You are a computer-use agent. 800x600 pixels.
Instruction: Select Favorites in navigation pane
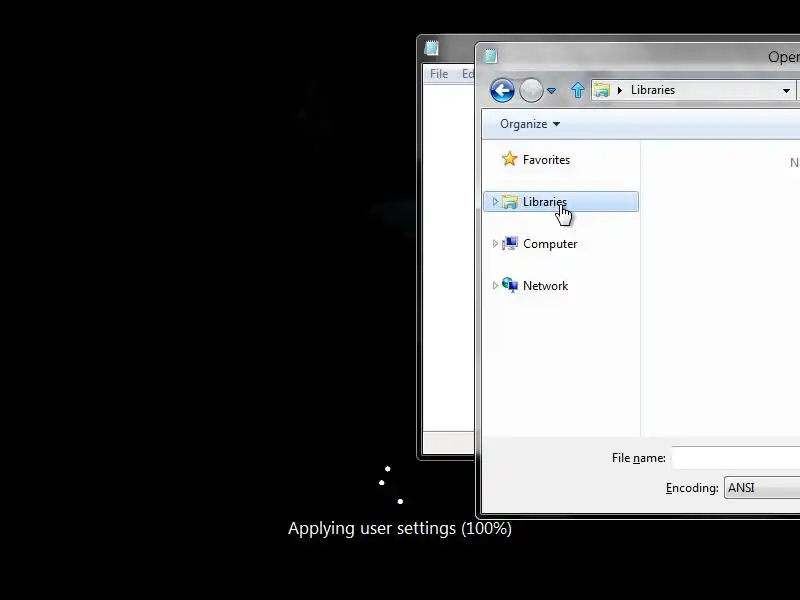point(546,160)
